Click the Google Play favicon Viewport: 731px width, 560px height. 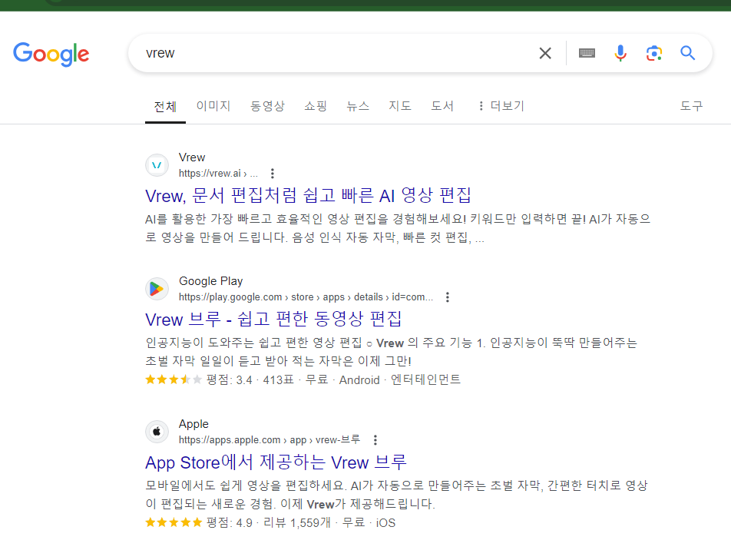pos(157,289)
